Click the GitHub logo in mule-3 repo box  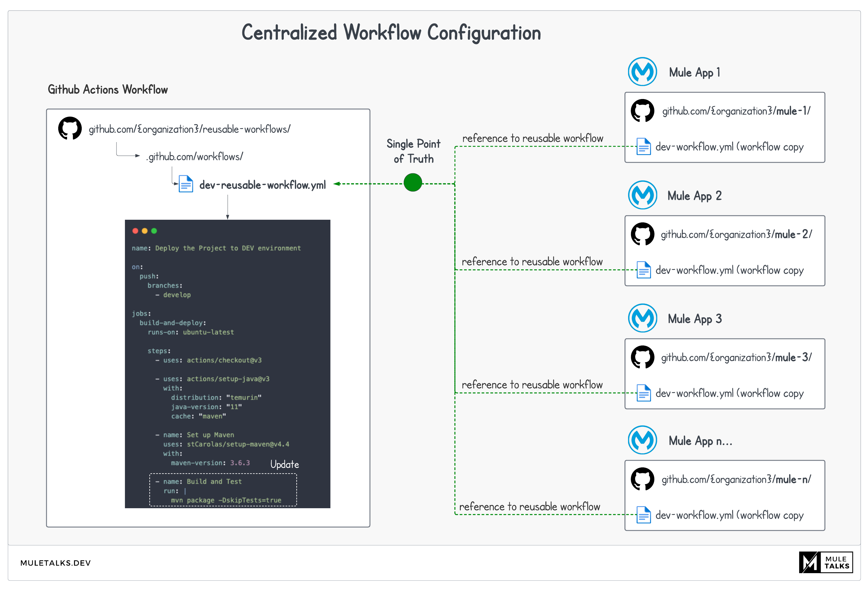(642, 357)
